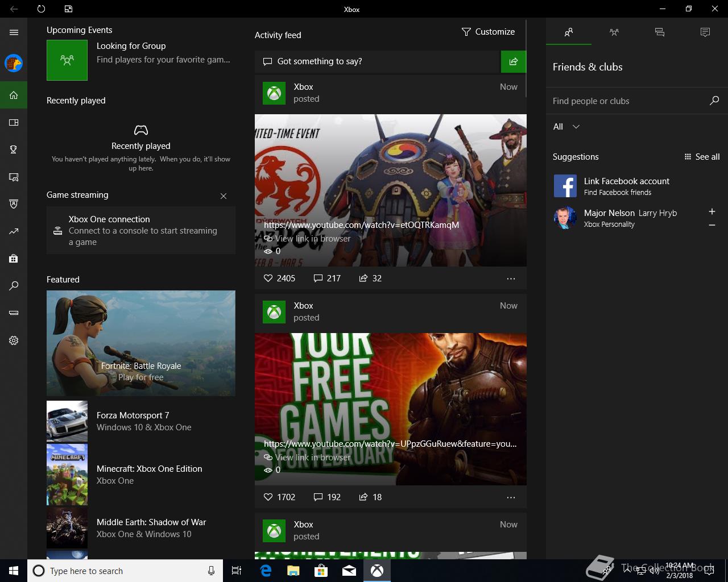Click the Xbox avatar on first post

coord(274,93)
